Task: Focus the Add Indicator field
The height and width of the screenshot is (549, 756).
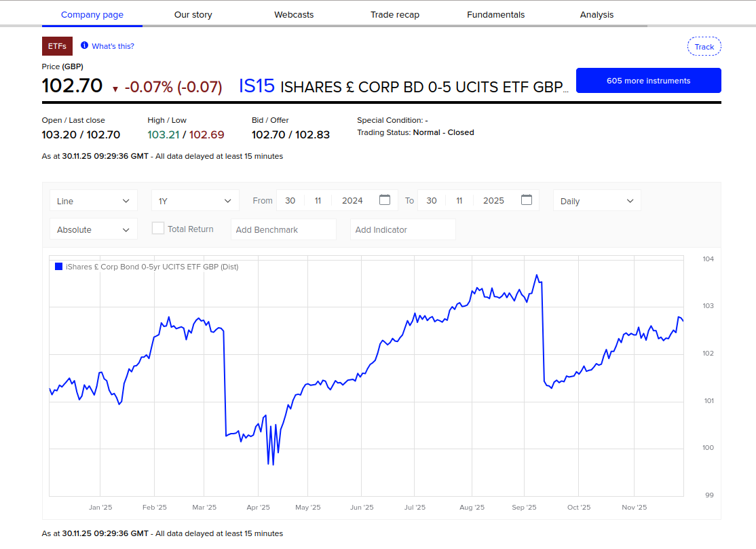Action: (x=403, y=229)
